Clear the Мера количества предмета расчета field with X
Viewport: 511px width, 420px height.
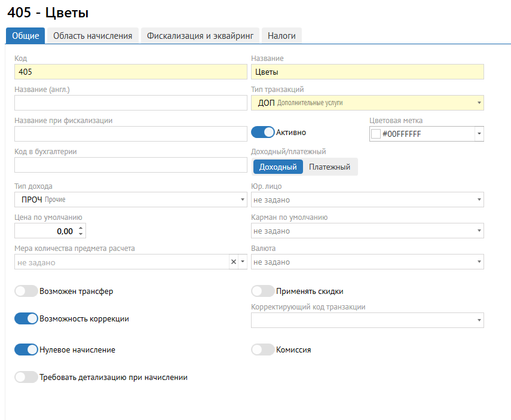click(x=234, y=262)
